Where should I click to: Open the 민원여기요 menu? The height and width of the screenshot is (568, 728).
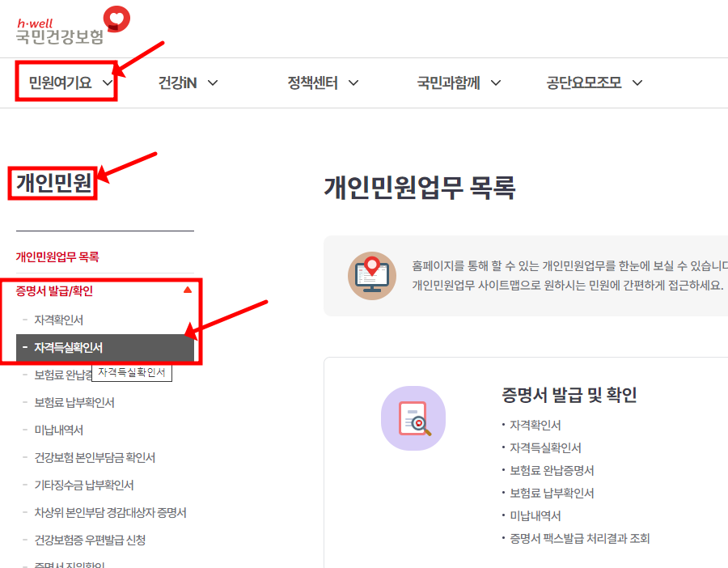(60, 83)
